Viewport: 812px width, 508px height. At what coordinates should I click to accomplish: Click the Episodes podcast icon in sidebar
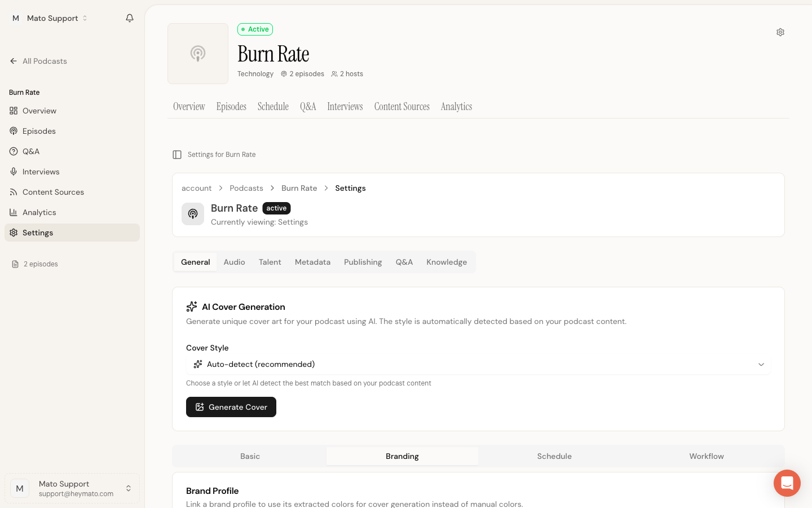[x=14, y=131]
